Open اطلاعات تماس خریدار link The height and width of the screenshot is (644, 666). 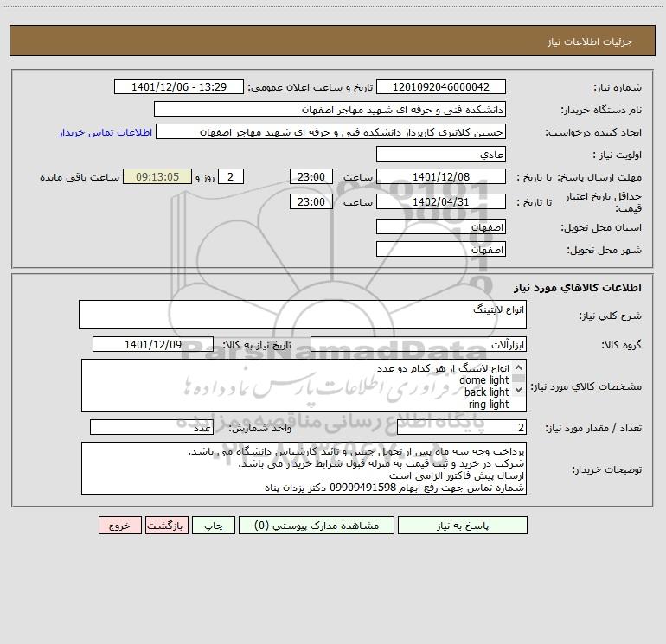pyautogui.click(x=106, y=132)
